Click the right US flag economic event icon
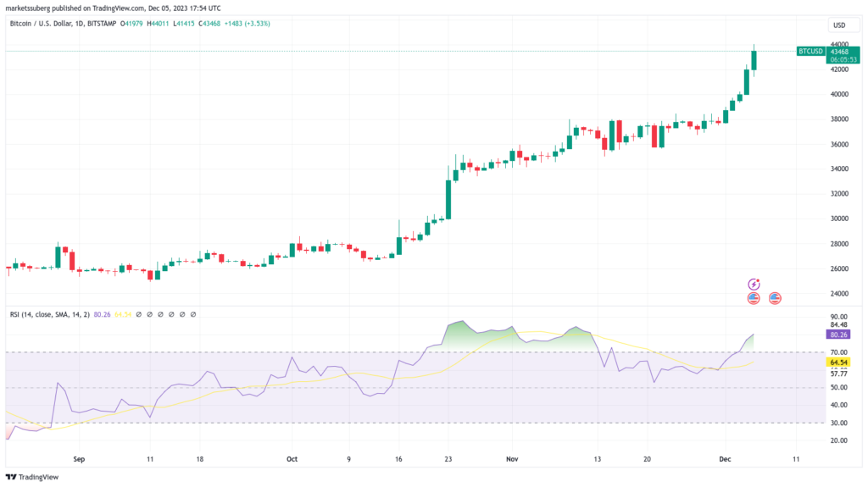The width and height of the screenshot is (868, 487). 775,298
